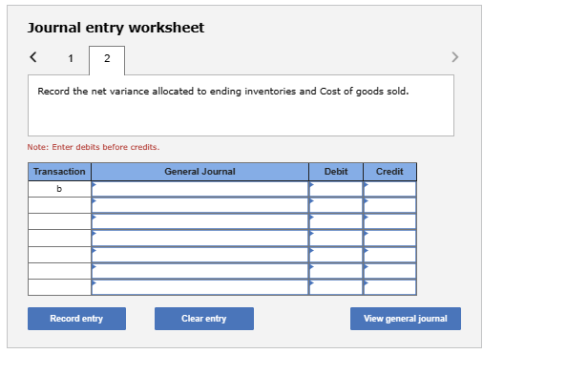Click Credit cell in fourth row
Screen dimensions: 588x375
(390, 239)
